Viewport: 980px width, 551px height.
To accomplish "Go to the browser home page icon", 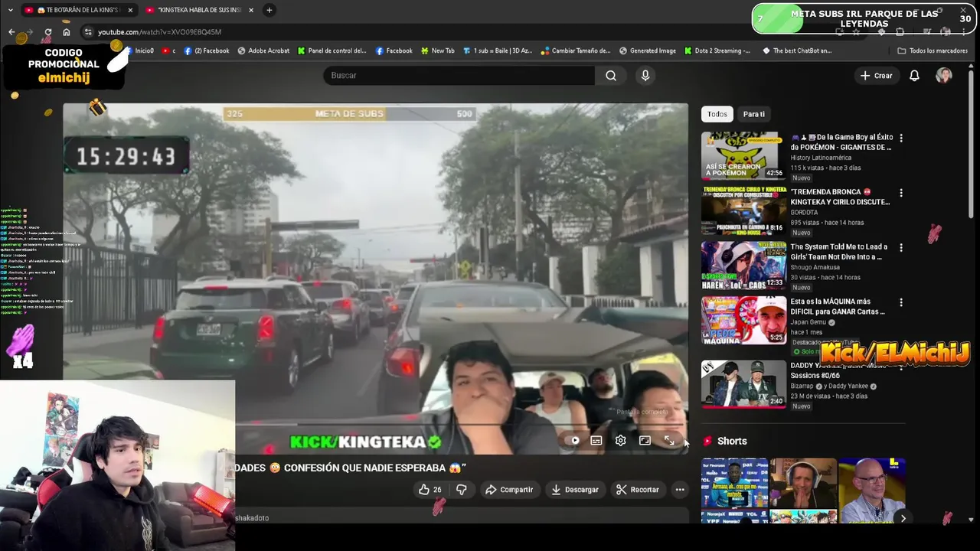I will 67,32.
